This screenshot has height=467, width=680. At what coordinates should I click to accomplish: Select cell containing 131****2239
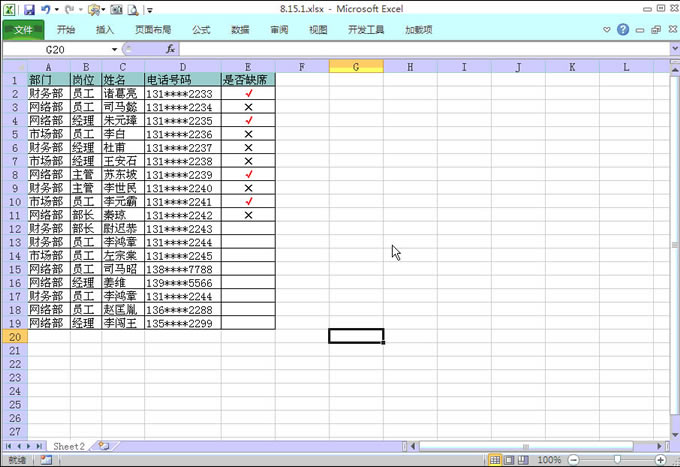pyautogui.click(x=183, y=174)
